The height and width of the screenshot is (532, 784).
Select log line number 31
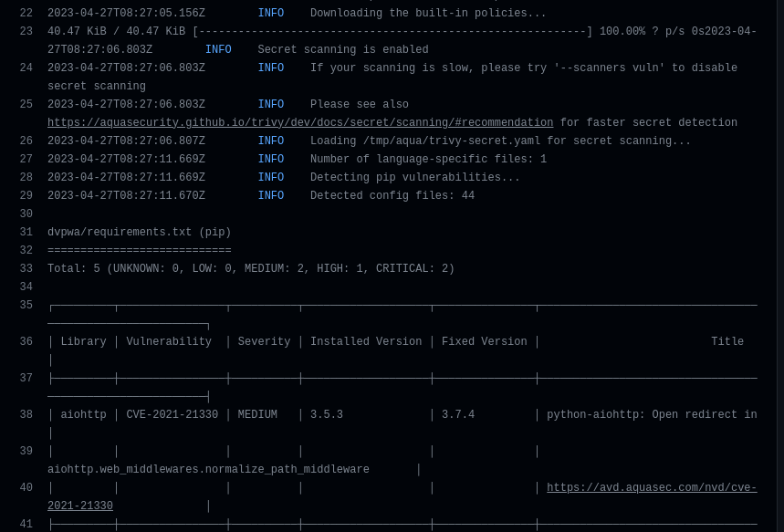point(26,232)
